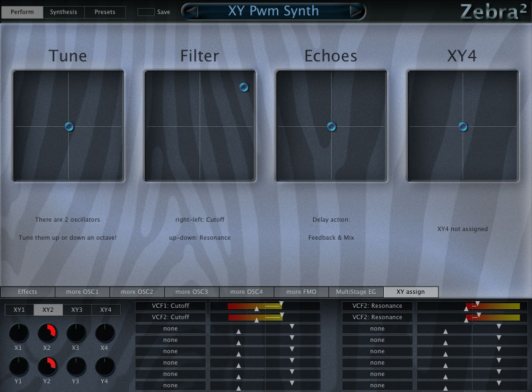The image size is (532, 392).
Task: Click the Filter pad title
Action: (x=200, y=56)
